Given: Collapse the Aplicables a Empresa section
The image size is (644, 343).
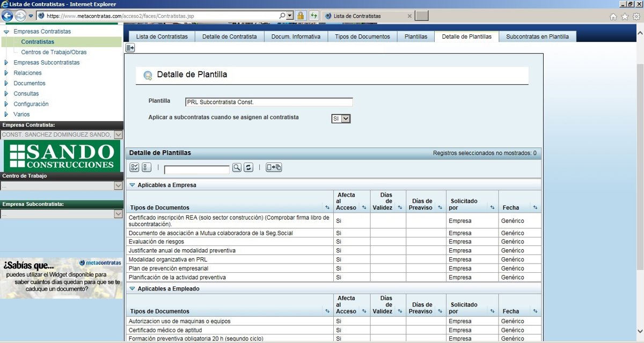Looking at the screenshot, I should coord(132,185).
